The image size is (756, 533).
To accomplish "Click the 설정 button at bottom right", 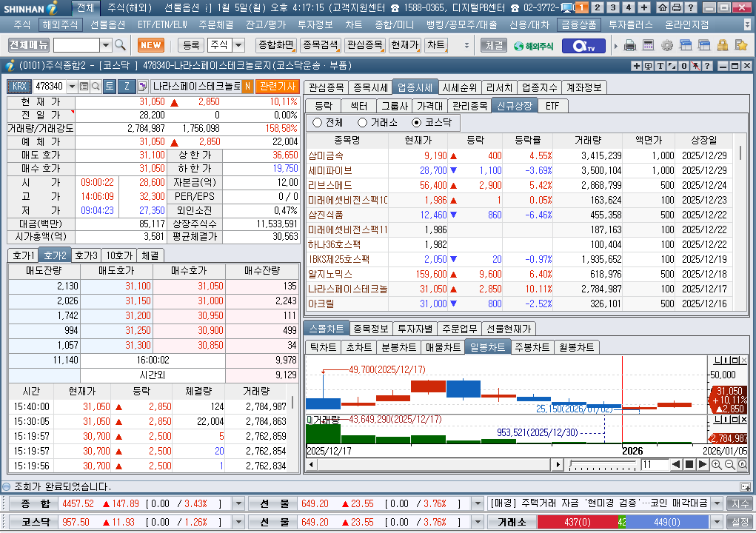I will [x=740, y=522].
